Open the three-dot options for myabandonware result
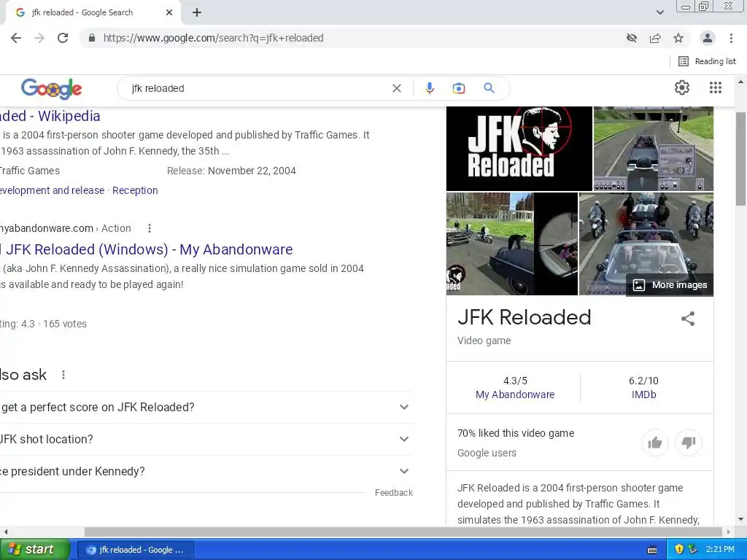This screenshot has height=560, width=747. tap(150, 228)
